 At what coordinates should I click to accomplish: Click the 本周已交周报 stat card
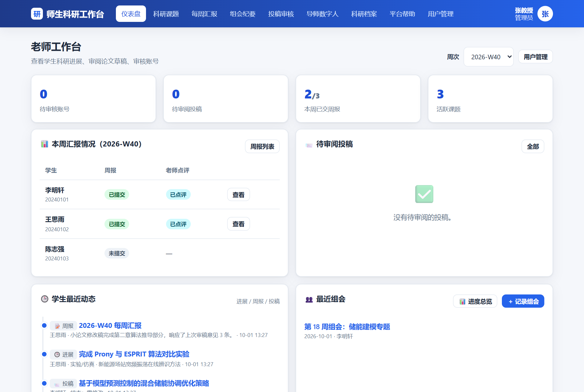click(358, 99)
